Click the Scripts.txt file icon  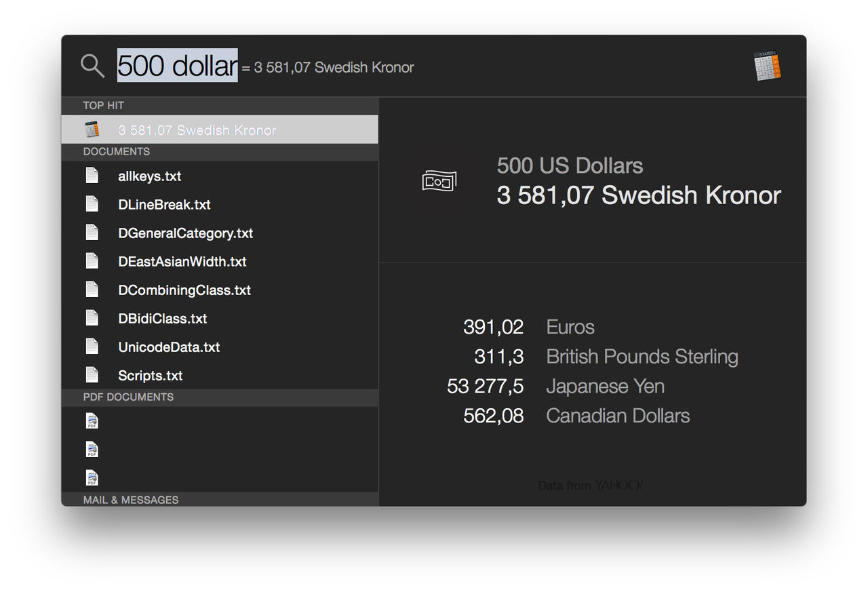pyautogui.click(x=92, y=375)
